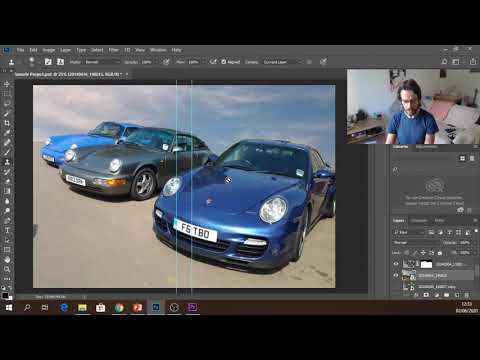Select the Quick Selection wand tool

[x=7, y=113]
